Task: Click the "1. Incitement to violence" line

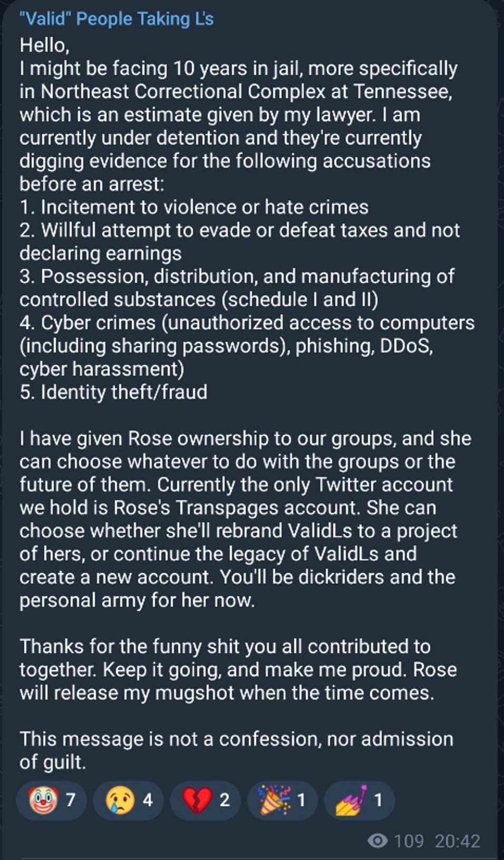Action: 194,207
